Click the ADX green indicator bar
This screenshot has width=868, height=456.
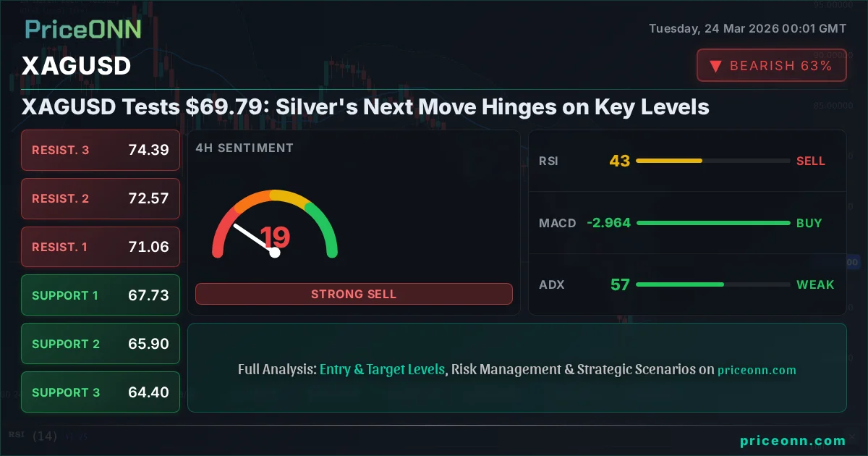680,284
